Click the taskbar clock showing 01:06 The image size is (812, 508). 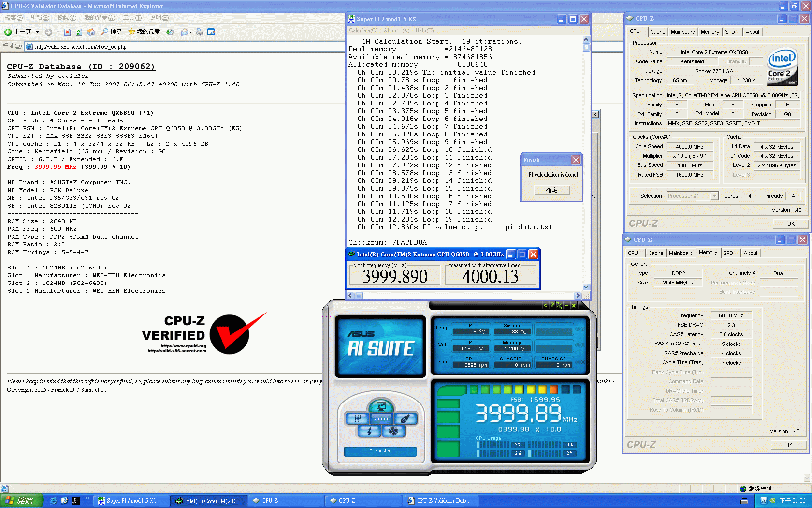(x=792, y=501)
